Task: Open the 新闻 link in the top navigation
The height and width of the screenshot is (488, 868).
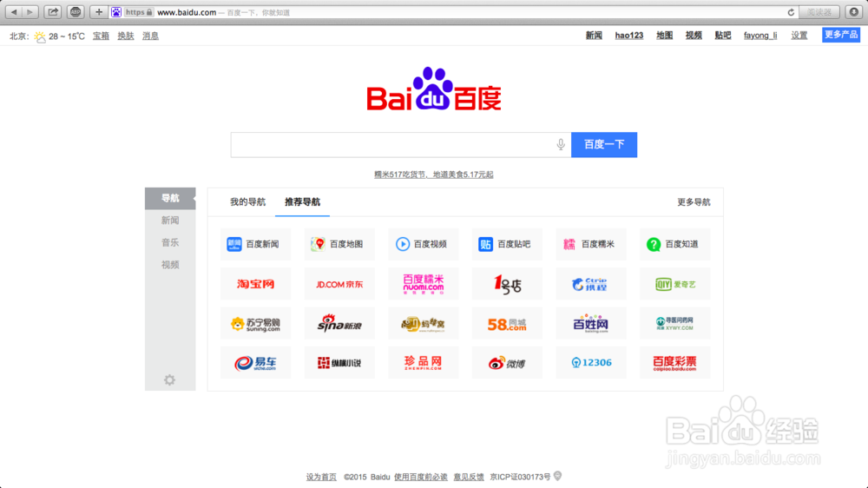Action: click(x=594, y=36)
